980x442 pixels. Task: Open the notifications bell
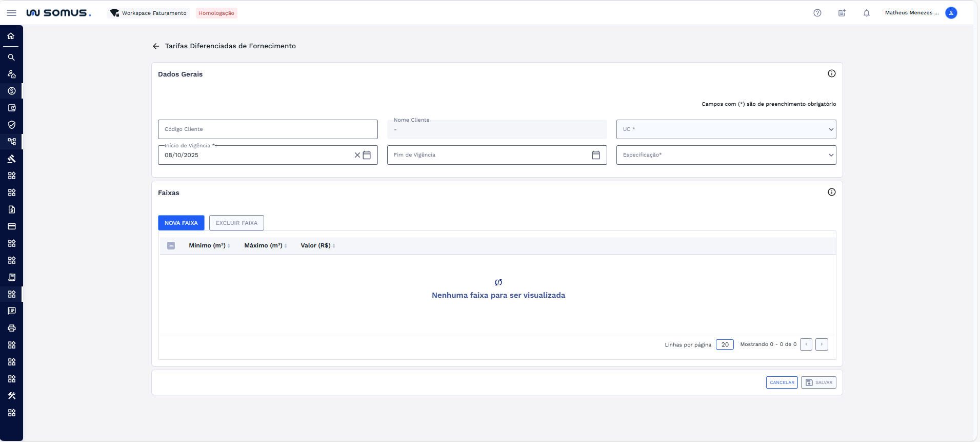click(x=867, y=13)
